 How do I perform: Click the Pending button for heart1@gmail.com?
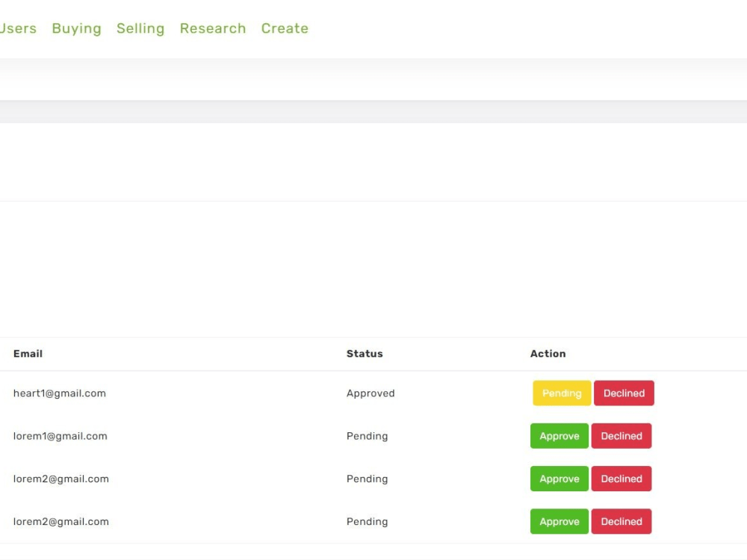pos(561,393)
